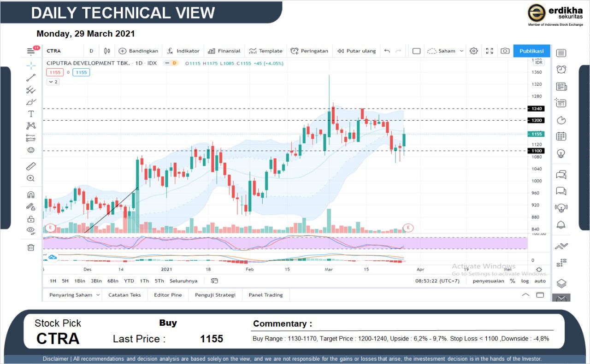The width and height of the screenshot is (590, 364).
Task: Enter fullscreen mode
Action: 490,51
